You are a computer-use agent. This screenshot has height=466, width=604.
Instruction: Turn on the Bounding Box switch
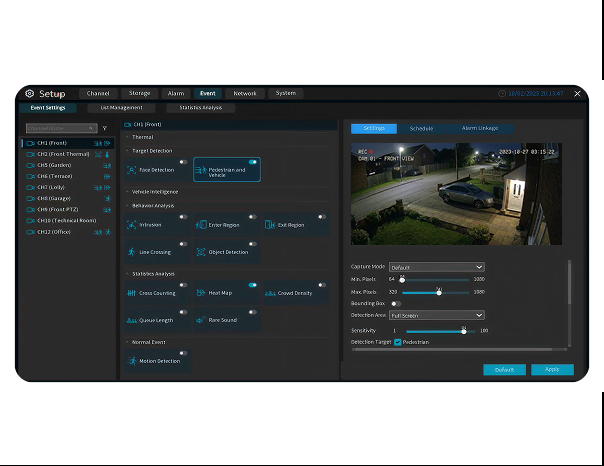tap(397, 303)
